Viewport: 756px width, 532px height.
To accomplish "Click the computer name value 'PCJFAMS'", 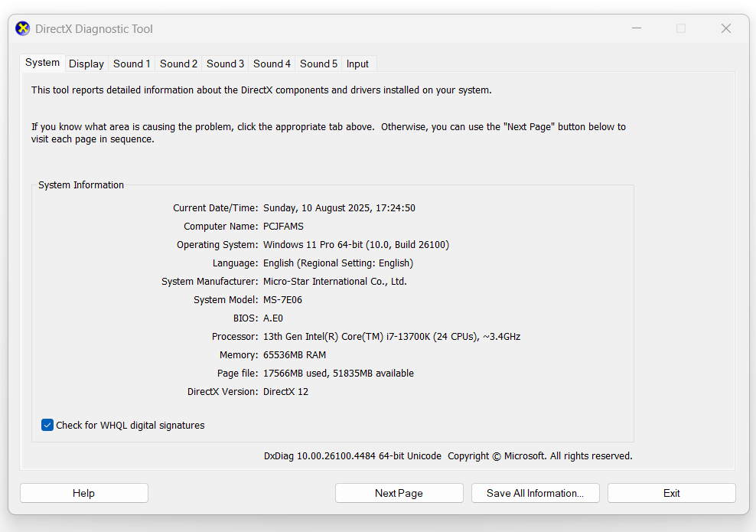I will (283, 227).
